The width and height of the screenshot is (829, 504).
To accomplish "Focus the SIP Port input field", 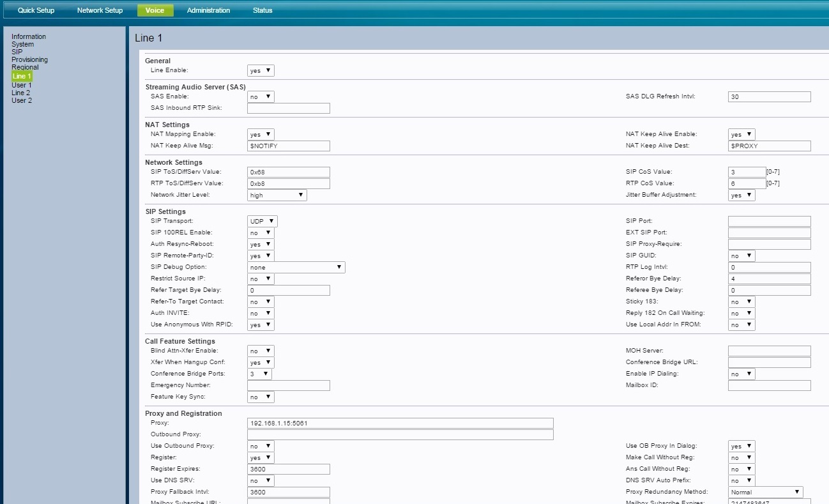I will [x=769, y=221].
